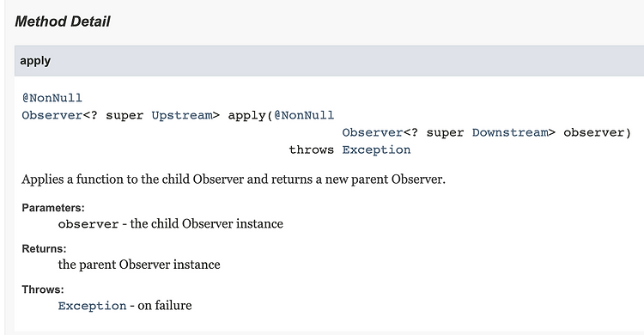Open Exception link in throws clause
This screenshot has width=644, height=335.
376,149
